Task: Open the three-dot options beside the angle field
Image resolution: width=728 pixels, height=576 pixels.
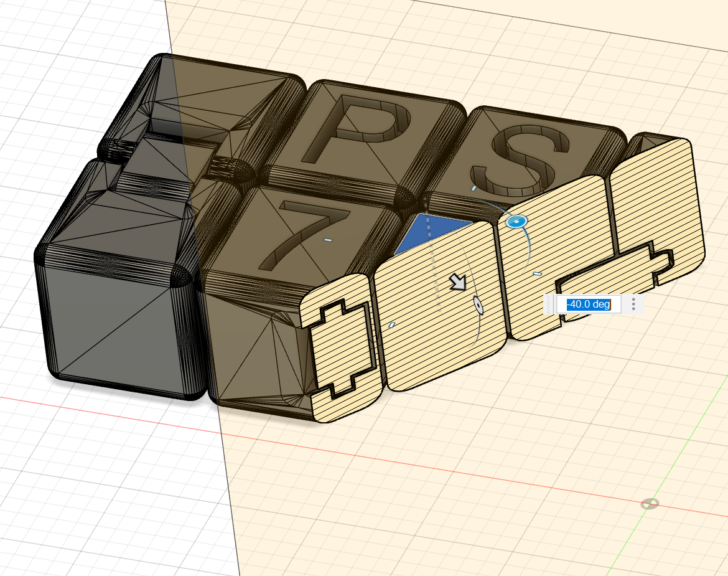Action: click(633, 305)
